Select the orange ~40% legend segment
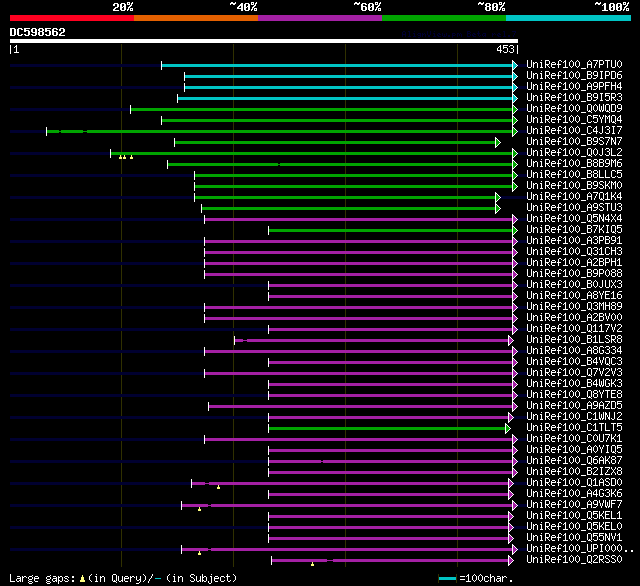The width and height of the screenshot is (640, 586). (196, 18)
